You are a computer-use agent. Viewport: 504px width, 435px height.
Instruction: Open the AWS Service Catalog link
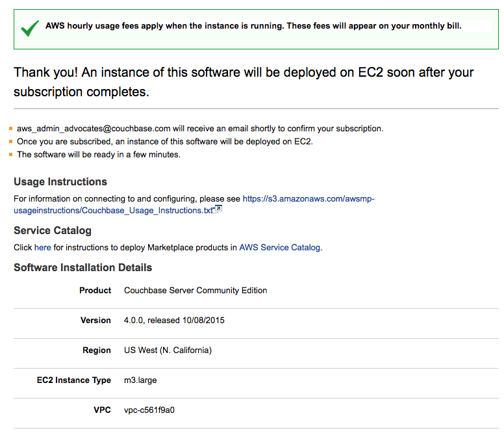[x=280, y=248]
